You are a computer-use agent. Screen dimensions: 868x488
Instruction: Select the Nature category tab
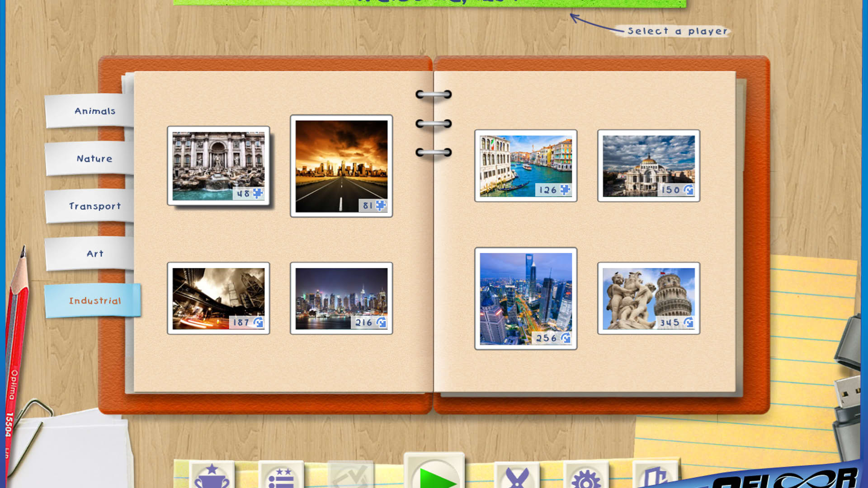[x=90, y=159]
